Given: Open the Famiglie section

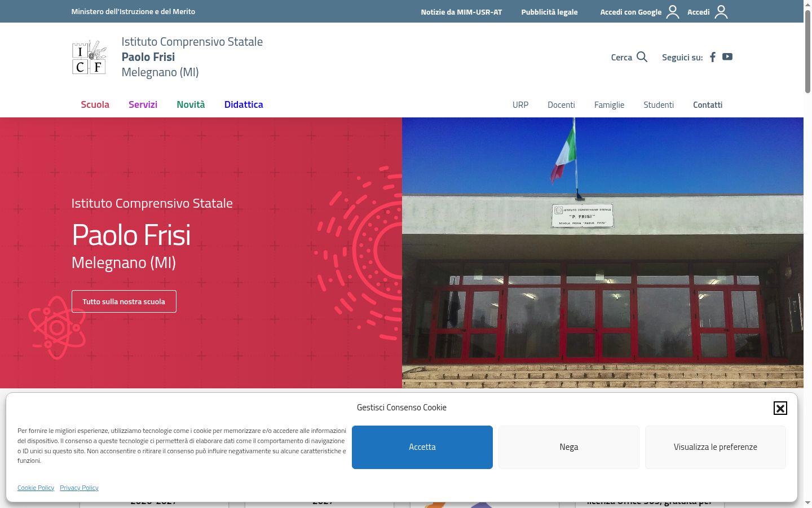Looking at the screenshot, I should (609, 105).
